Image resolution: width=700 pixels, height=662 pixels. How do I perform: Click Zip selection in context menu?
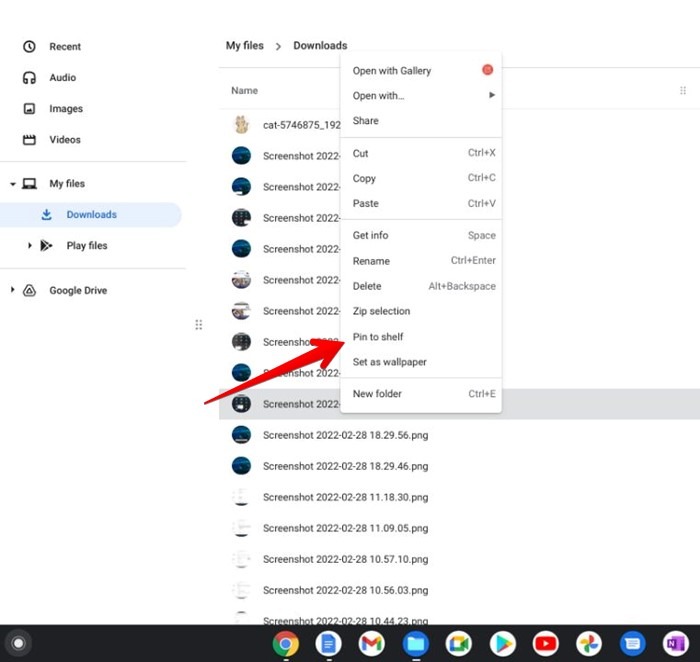(381, 311)
